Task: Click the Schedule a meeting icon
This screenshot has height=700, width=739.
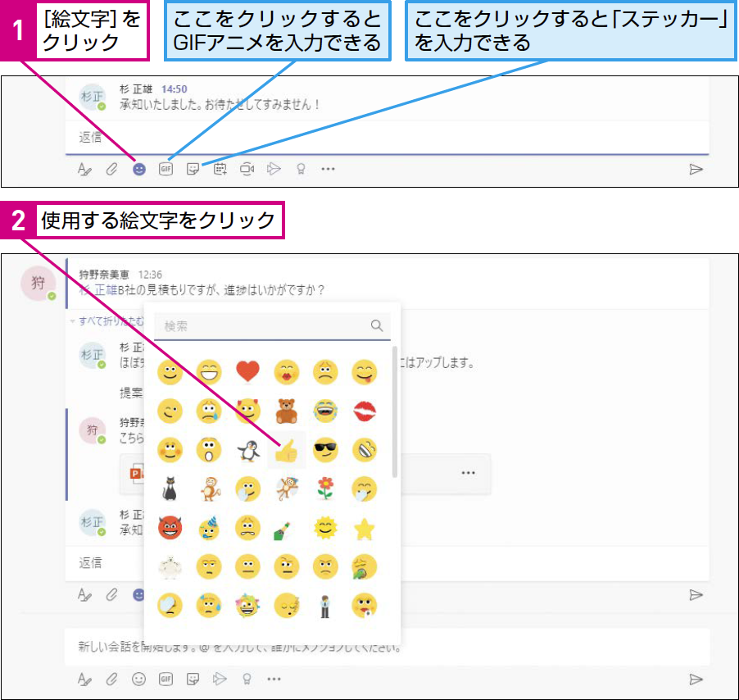Action: (x=220, y=168)
